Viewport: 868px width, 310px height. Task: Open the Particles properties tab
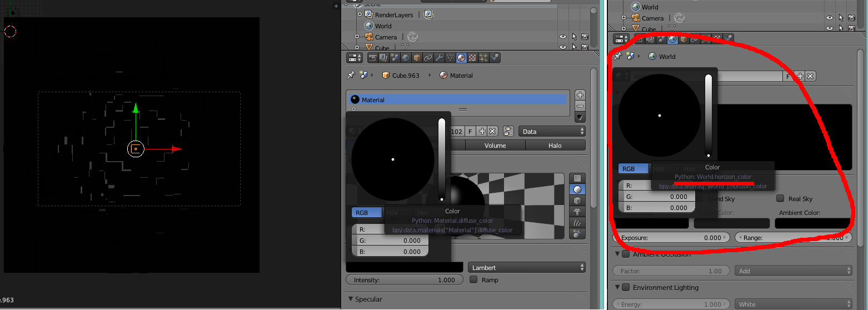pyautogui.click(x=483, y=58)
